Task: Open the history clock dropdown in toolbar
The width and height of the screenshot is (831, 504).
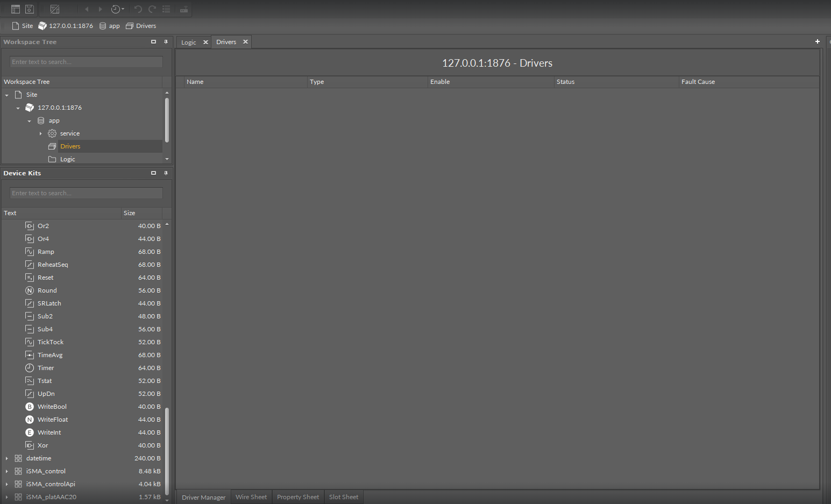Action: pyautogui.click(x=117, y=9)
